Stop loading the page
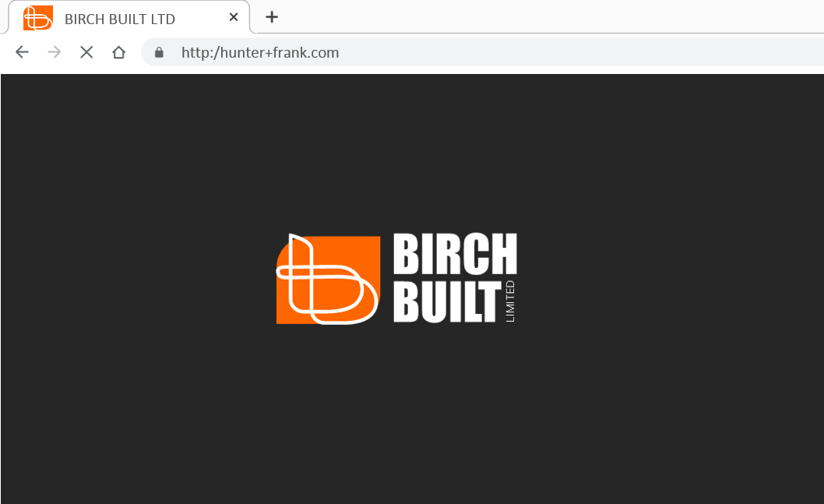 (86, 52)
